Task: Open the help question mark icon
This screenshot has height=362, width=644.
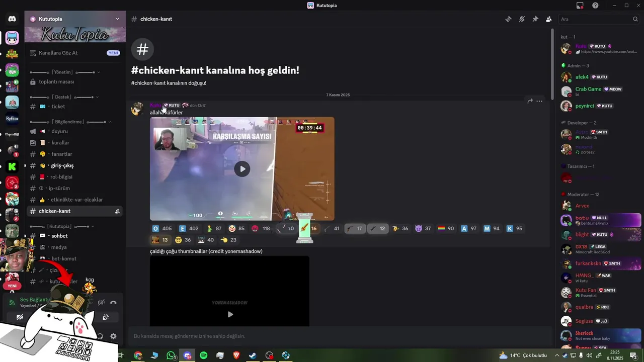Action: tap(595, 6)
